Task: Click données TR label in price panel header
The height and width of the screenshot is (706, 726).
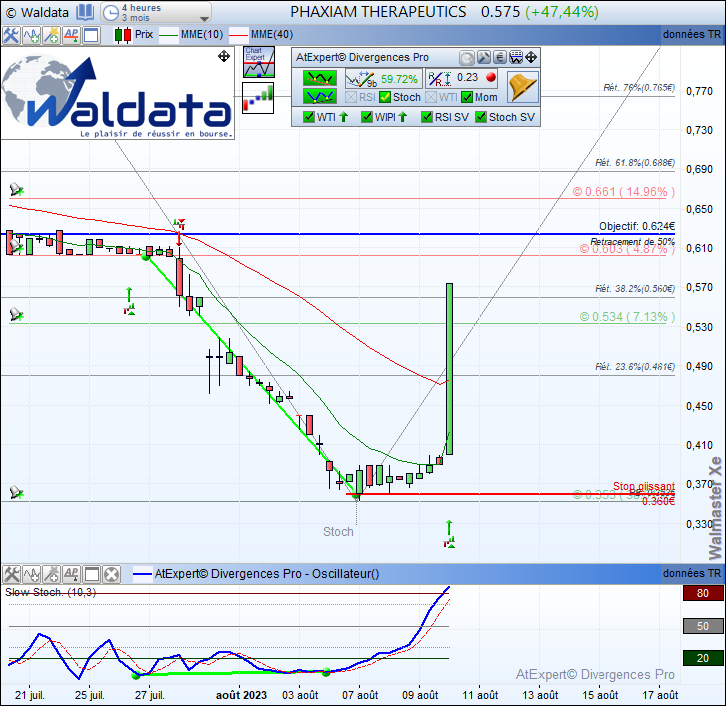Action: (x=692, y=34)
